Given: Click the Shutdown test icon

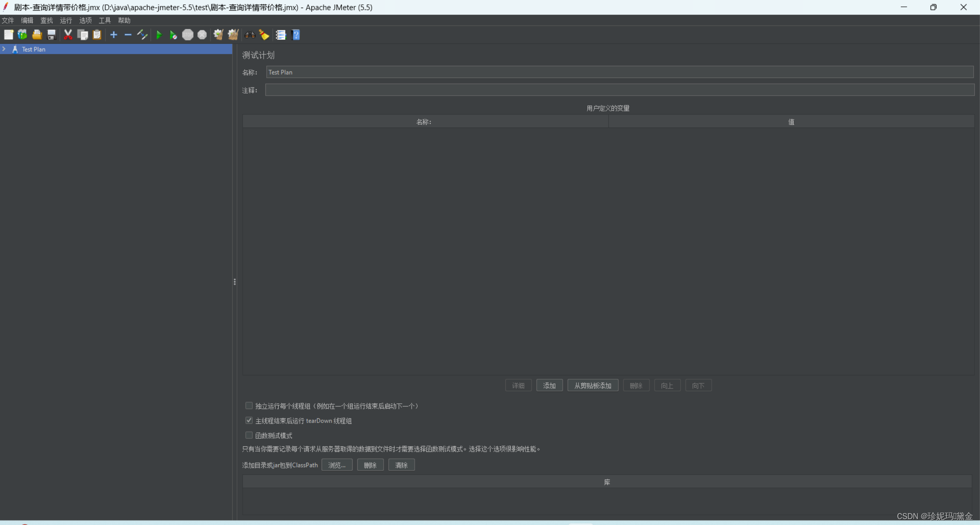Looking at the screenshot, I should (202, 35).
